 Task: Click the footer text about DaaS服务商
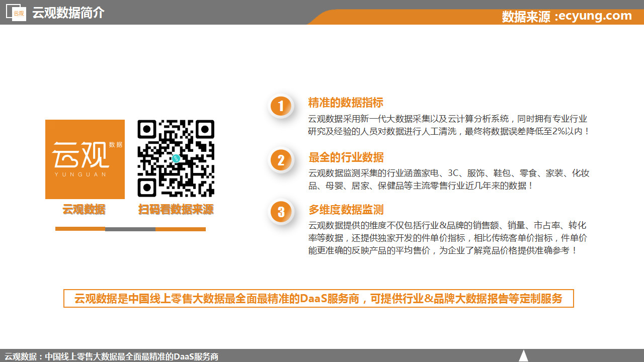point(111,356)
